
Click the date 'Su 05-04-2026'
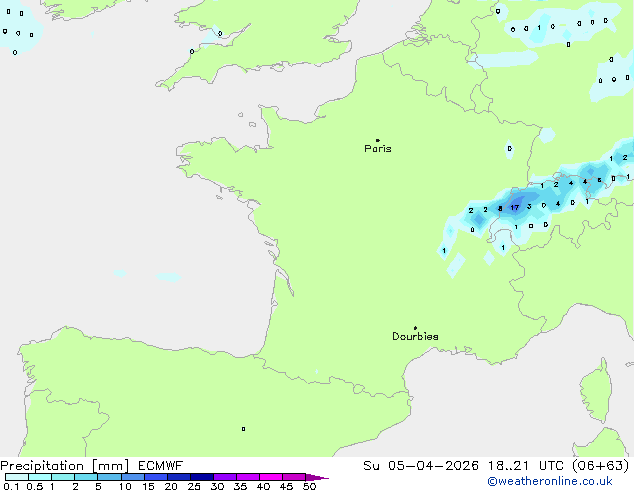tap(421, 466)
